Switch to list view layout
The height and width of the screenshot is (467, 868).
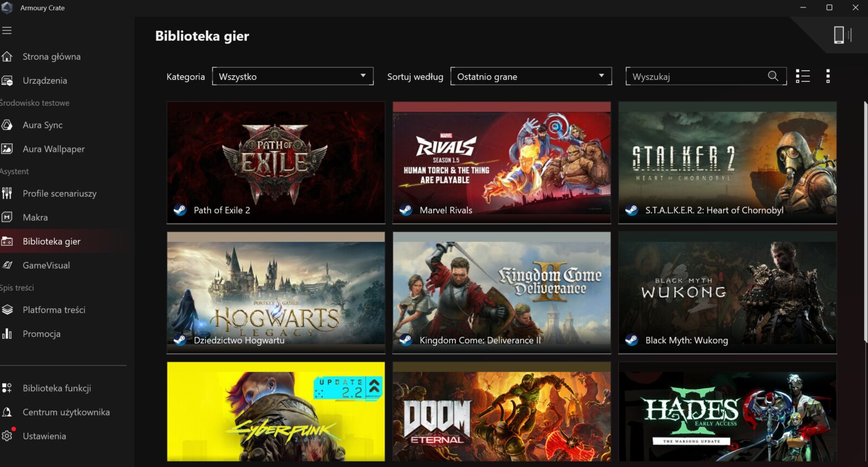click(x=802, y=76)
